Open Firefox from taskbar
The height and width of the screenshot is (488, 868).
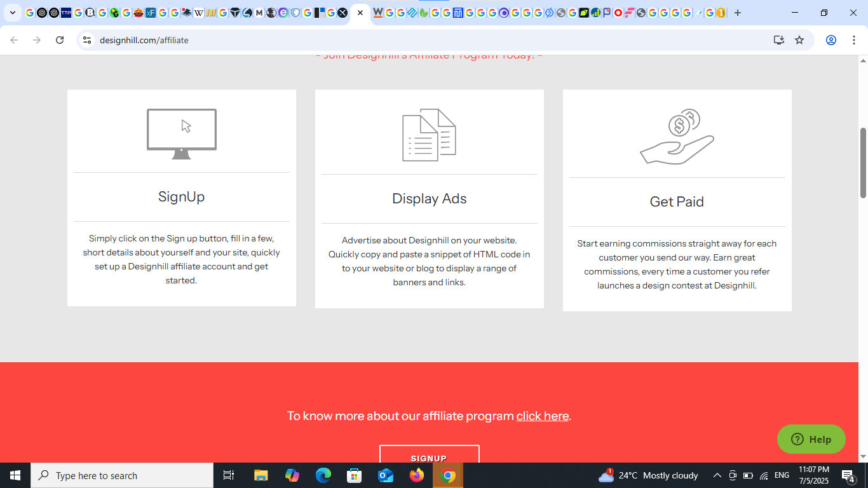click(x=417, y=475)
